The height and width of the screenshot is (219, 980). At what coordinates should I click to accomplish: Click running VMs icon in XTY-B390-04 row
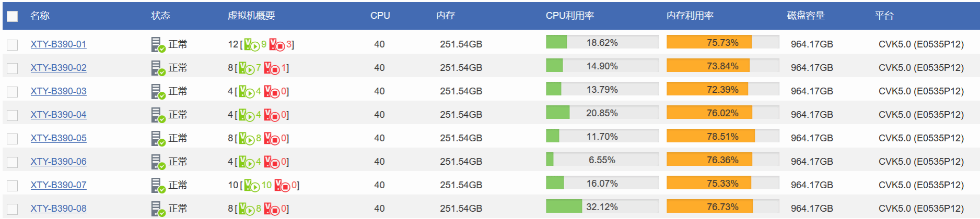247,115
